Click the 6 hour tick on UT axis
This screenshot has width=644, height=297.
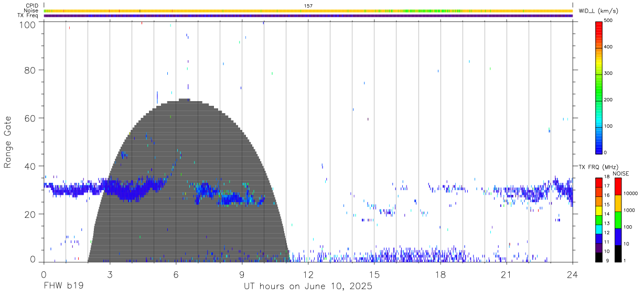pyautogui.click(x=176, y=274)
